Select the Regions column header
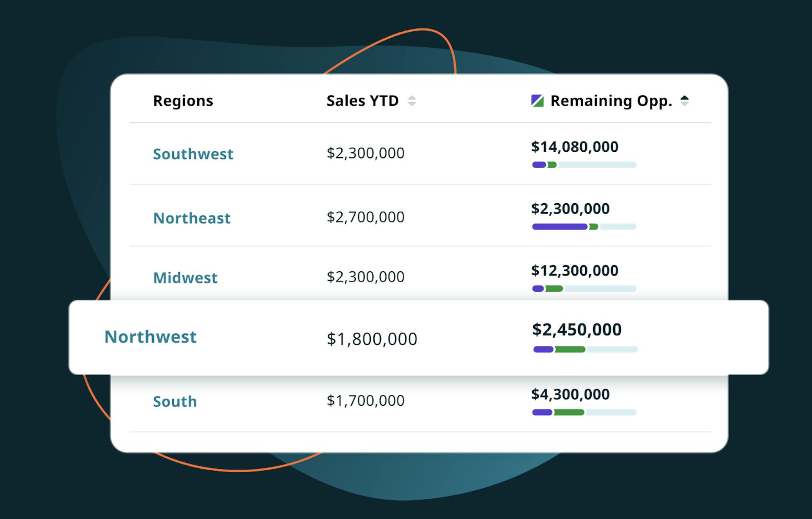Screen dimensions: 812x519 click(183, 101)
